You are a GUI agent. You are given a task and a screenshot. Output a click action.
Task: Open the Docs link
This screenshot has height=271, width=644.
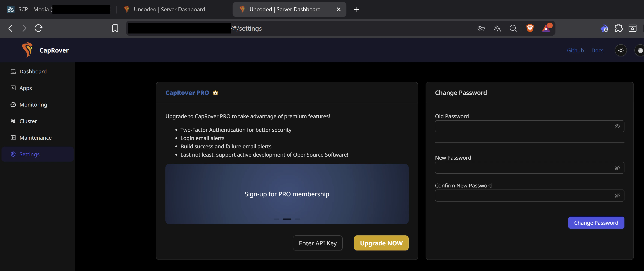pos(597,51)
